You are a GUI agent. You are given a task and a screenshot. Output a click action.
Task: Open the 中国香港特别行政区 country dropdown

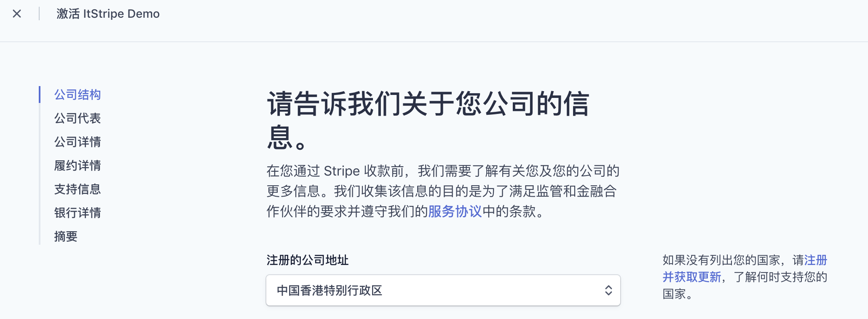[442, 290]
